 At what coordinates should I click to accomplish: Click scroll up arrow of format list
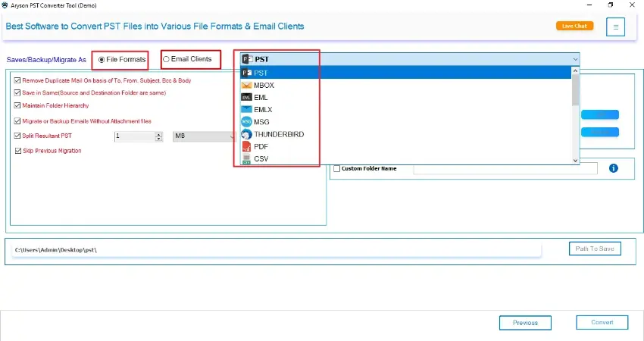click(x=575, y=70)
